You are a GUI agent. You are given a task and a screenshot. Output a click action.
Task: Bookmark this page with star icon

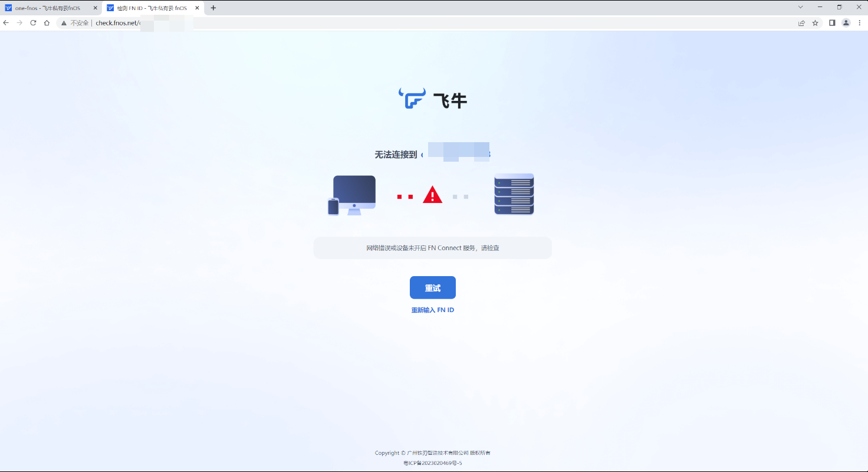coord(815,23)
